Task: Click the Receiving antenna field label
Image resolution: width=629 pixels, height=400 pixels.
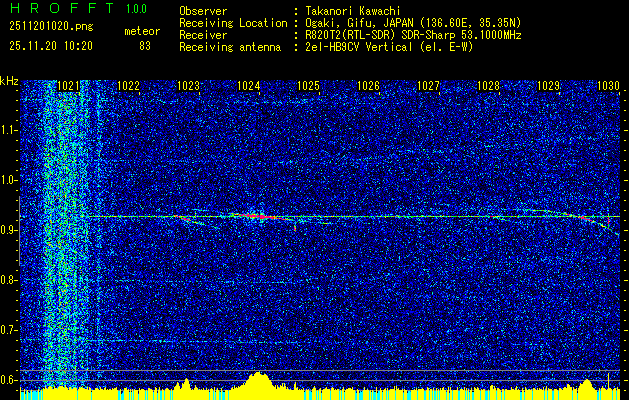Action: 230,47
